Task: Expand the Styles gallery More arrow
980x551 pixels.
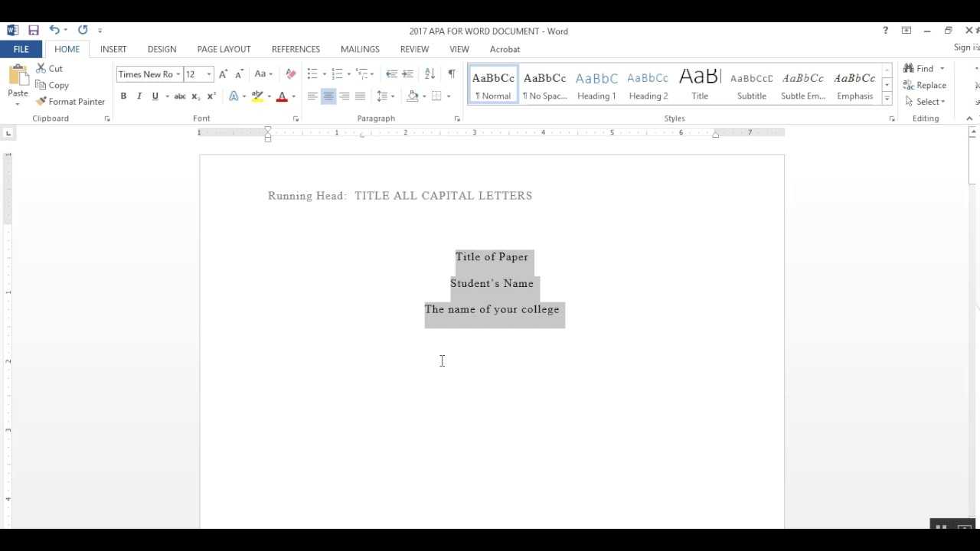Action: coord(887,99)
